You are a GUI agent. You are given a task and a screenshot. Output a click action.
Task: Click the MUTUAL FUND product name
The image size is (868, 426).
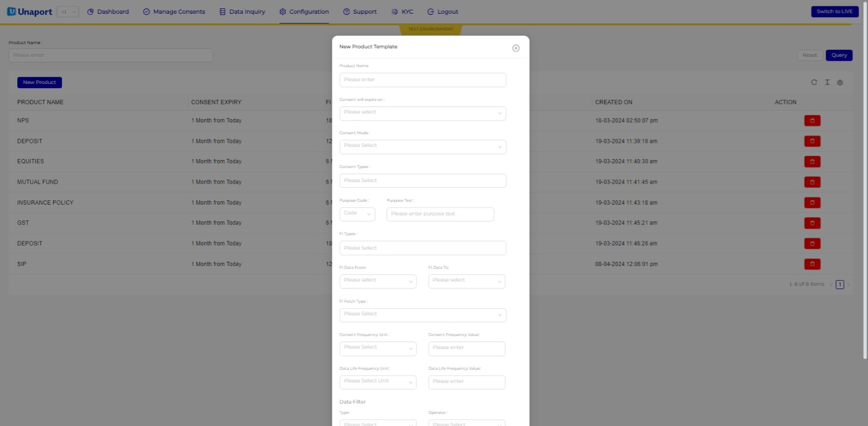tap(38, 182)
